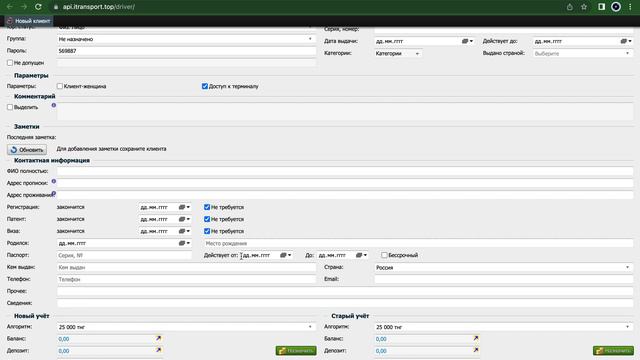Open the browser share icon

[569, 7]
